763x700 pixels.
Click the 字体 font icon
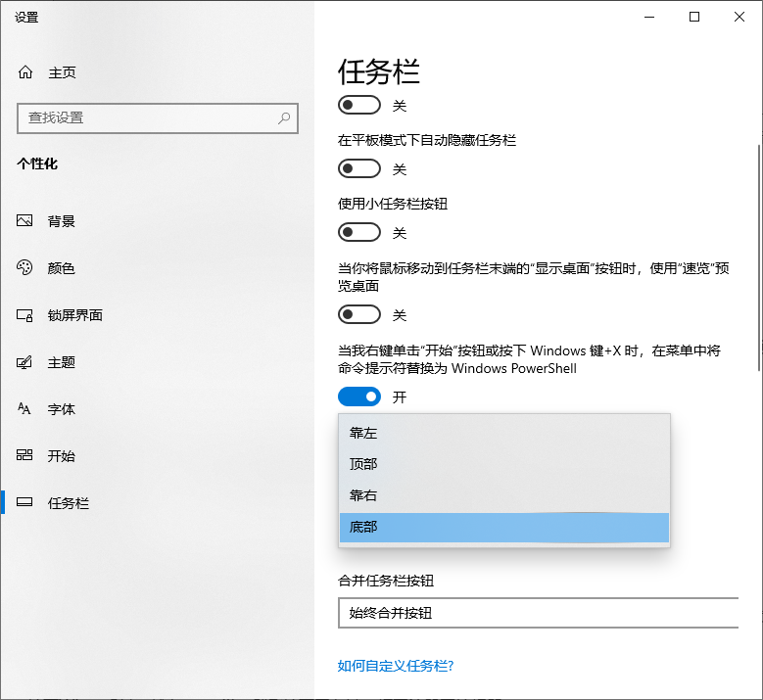24,408
